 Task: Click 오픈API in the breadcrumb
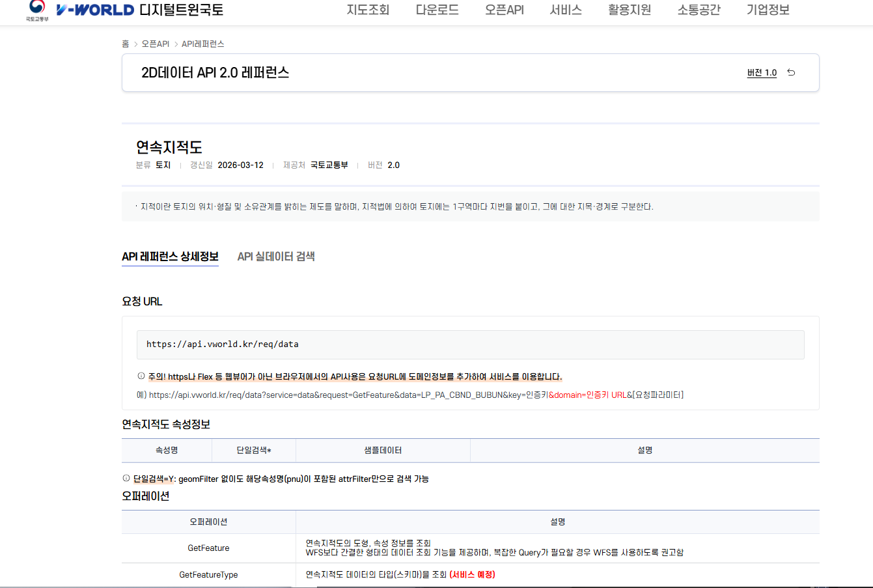tap(155, 44)
